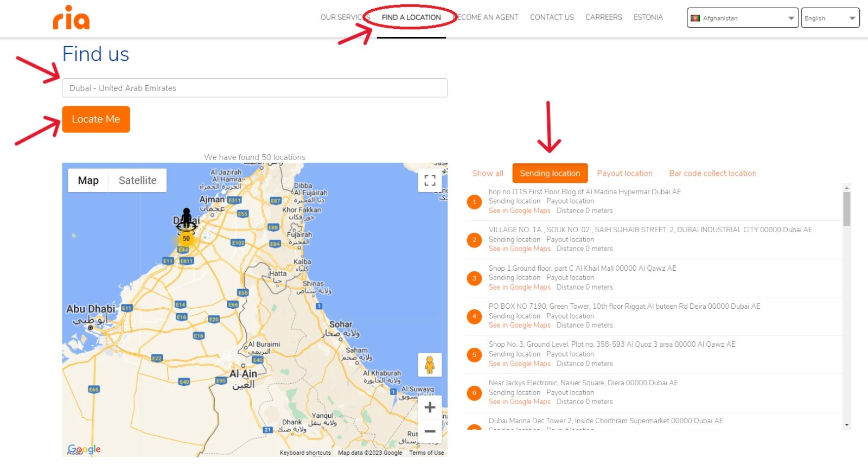Open the Contact Us page
This screenshot has height=465, width=868.
[x=552, y=17]
